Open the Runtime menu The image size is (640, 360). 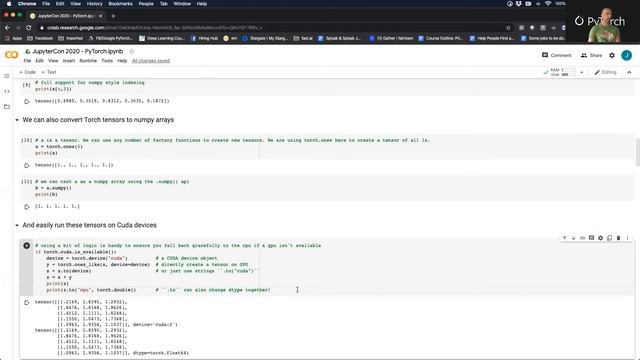(88, 61)
